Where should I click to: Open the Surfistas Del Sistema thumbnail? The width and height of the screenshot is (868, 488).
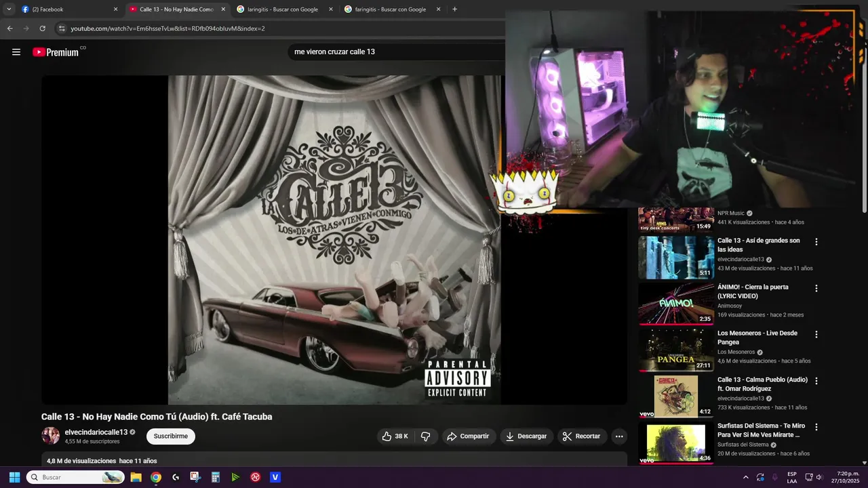click(676, 443)
